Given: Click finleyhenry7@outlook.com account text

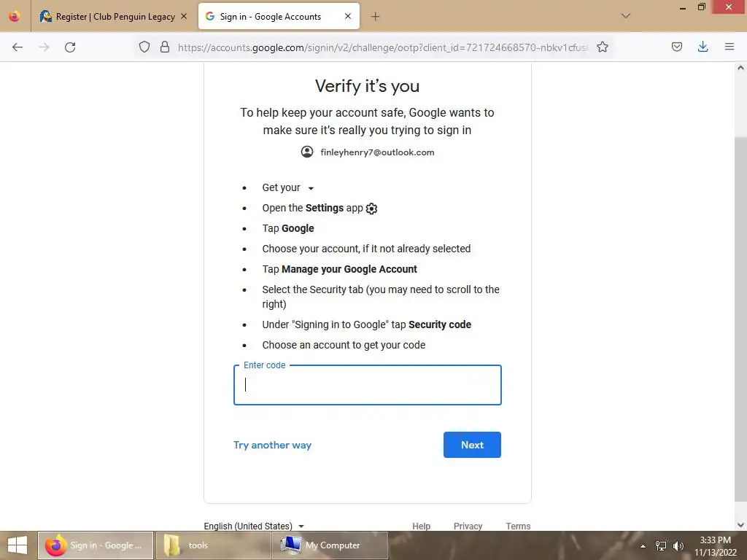Looking at the screenshot, I should pyautogui.click(x=377, y=152).
